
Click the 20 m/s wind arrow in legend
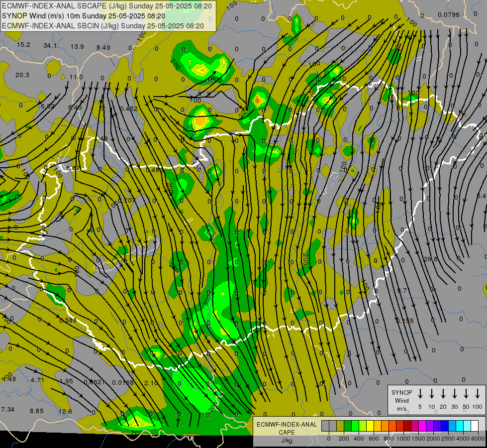(x=443, y=394)
